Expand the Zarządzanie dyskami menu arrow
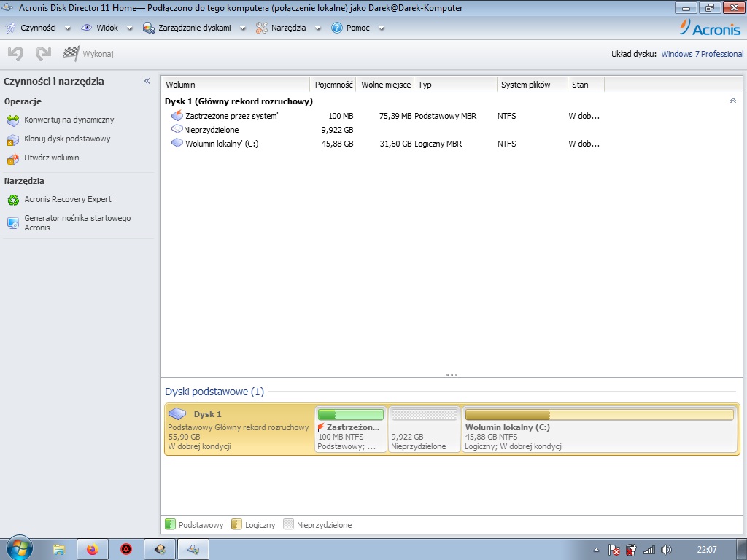 tap(242, 28)
